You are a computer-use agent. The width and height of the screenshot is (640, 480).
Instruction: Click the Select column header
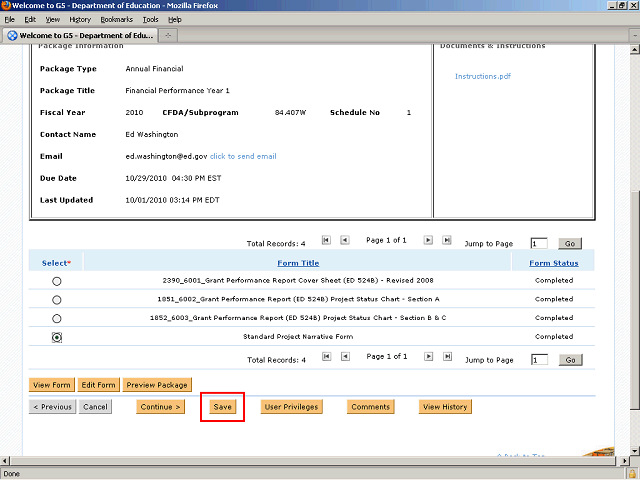click(56, 263)
